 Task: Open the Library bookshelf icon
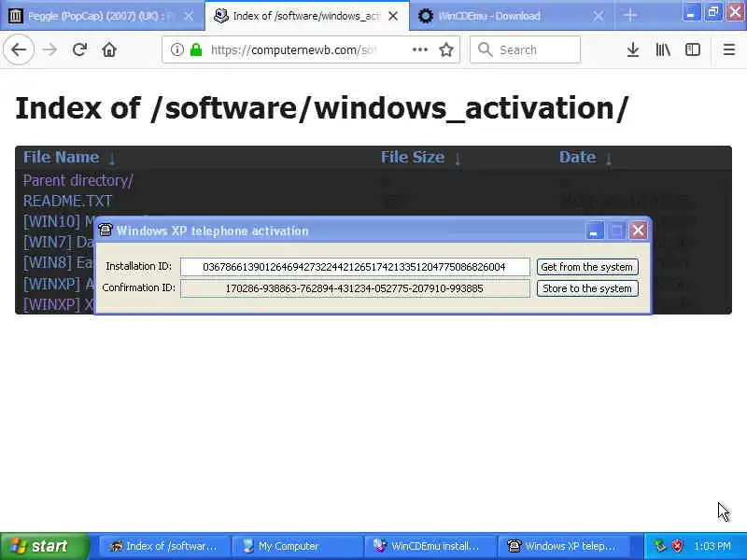663,49
